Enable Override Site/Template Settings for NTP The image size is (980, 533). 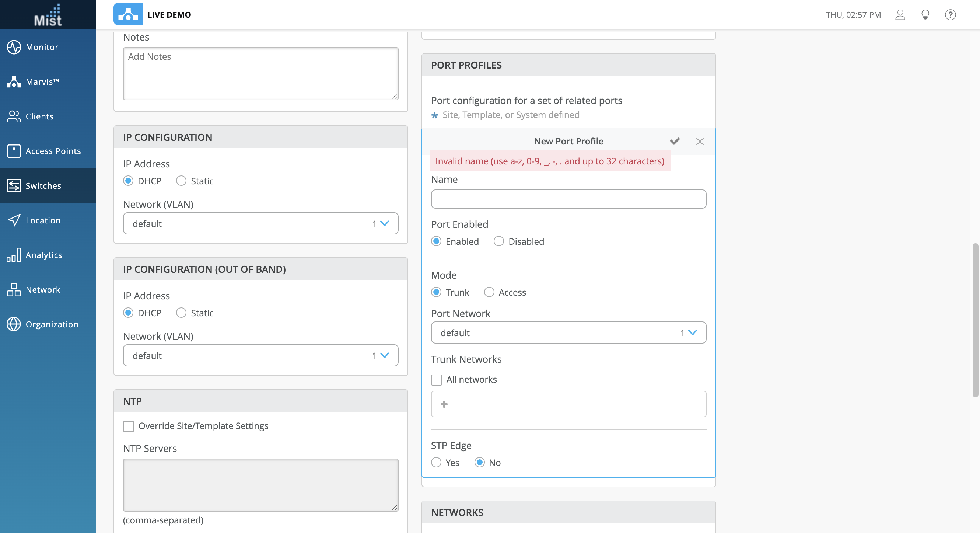tap(129, 426)
